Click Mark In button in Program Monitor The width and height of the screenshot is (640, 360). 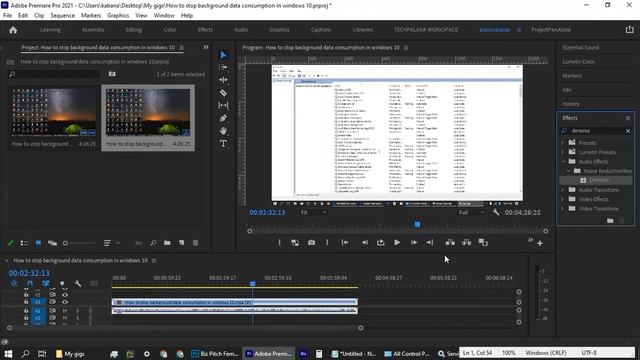click(x=279, y=242)
